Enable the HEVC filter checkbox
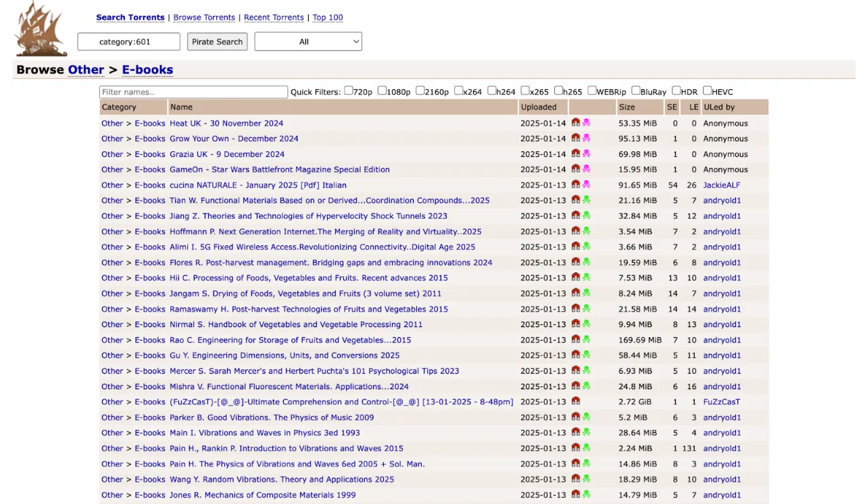Image resolution: width=865 pixels, height=504 pixels. pyautogui.click(x=707, y=91)
